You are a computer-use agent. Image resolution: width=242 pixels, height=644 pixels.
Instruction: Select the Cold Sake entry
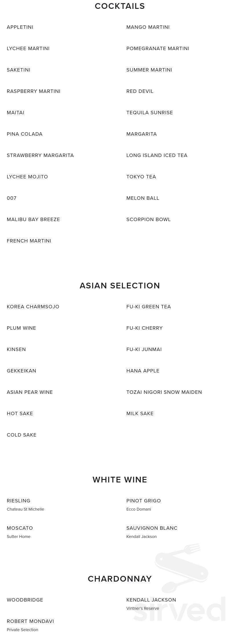21,435
